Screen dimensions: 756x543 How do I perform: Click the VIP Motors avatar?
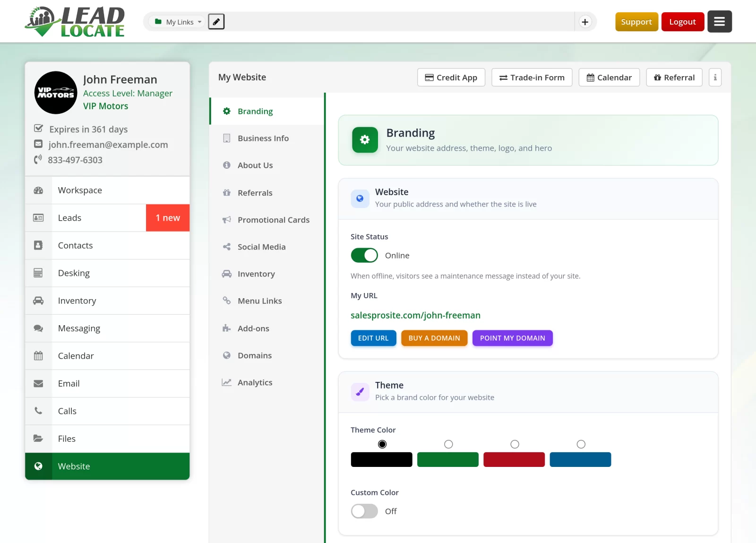click(56, 93)
